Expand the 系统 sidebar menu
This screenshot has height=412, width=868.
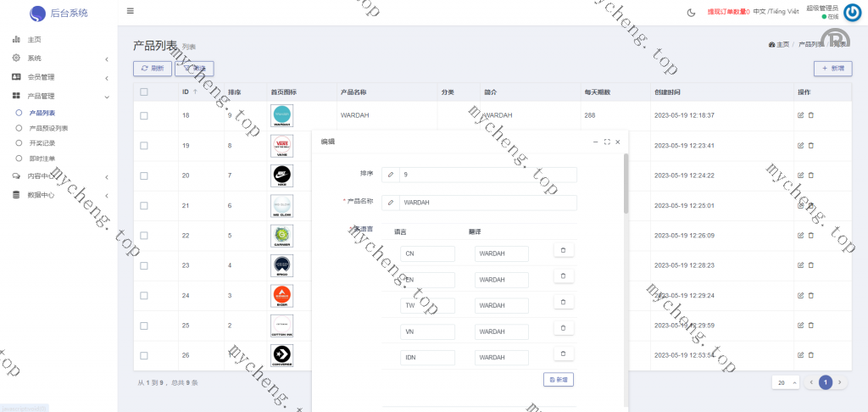pyautogui.click(x=58, y=58)
